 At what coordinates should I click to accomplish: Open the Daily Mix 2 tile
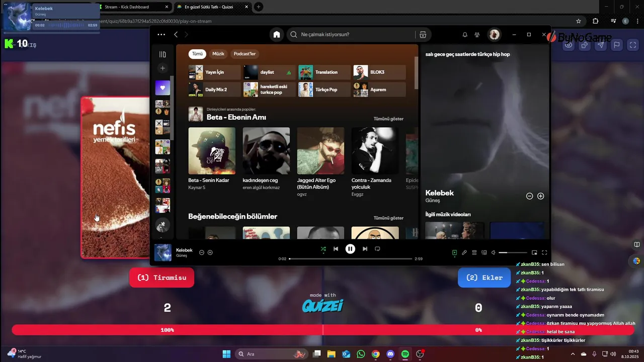[x=214, y=89]
